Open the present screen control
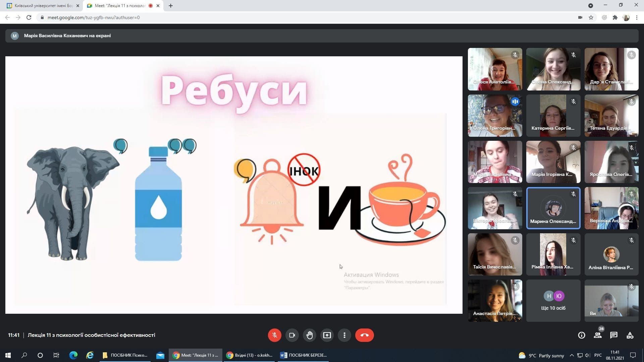The width and height of the screenshot is (644, 362). coord(327,335)
